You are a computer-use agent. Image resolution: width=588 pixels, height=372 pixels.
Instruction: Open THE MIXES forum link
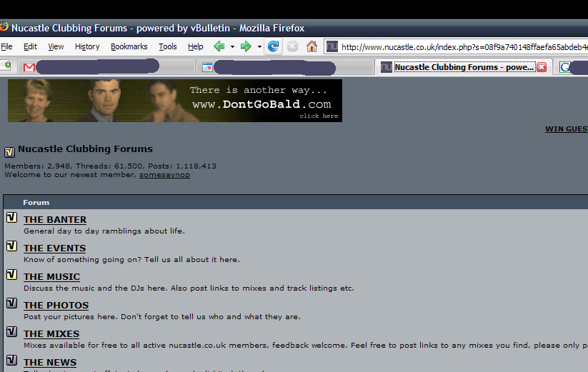[x=51, y=334]
